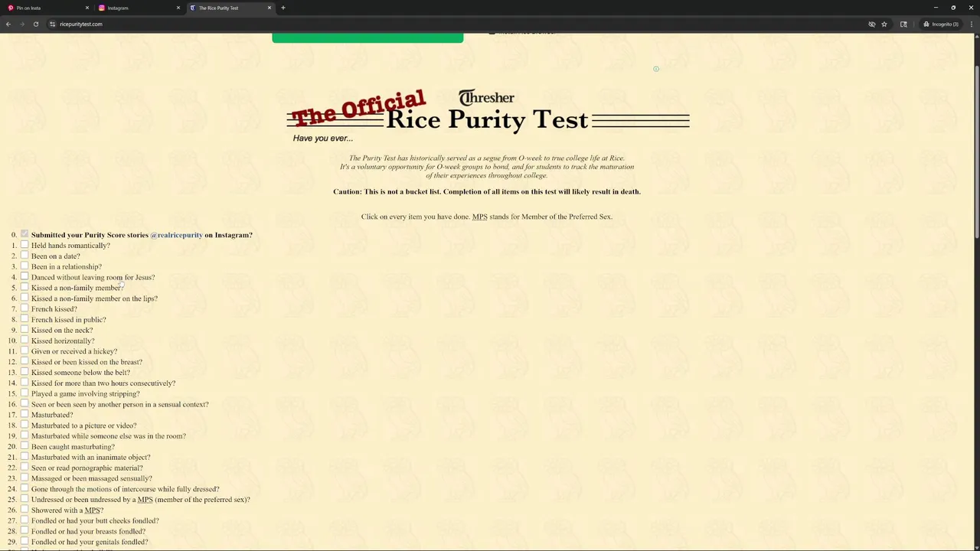Open the site information icon beside the URL
Screen dimensions: 980x551
[x=52, y=24]
